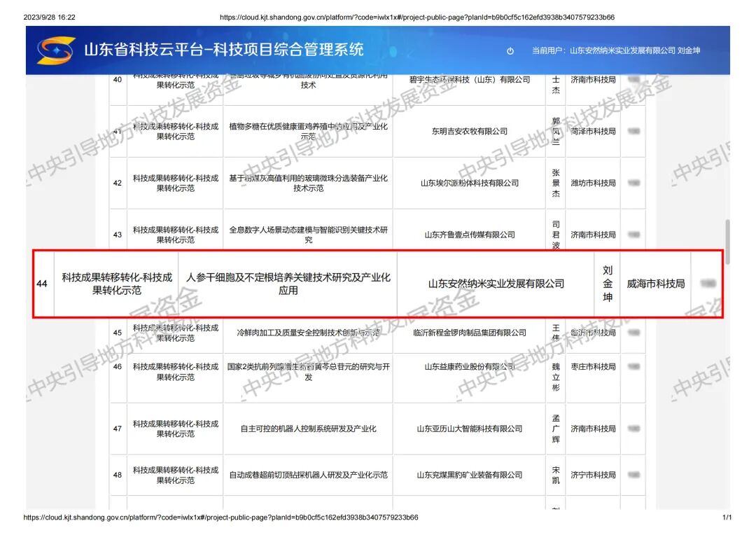Select person name 孟广辉

(556, 429)
